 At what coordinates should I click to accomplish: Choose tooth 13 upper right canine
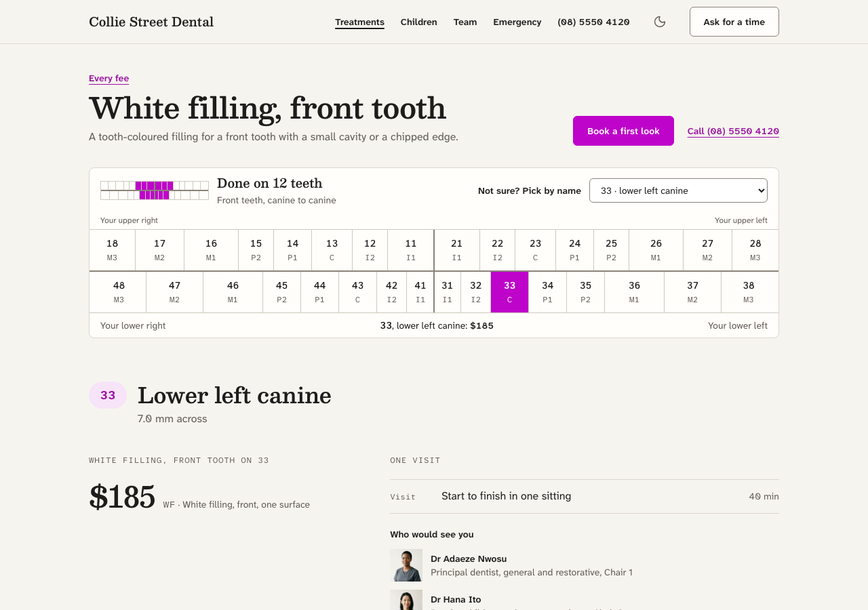[332, 250]
